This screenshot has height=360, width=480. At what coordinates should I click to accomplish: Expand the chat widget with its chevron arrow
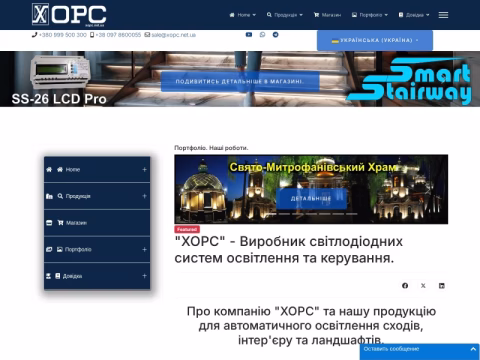pos(473,349)
